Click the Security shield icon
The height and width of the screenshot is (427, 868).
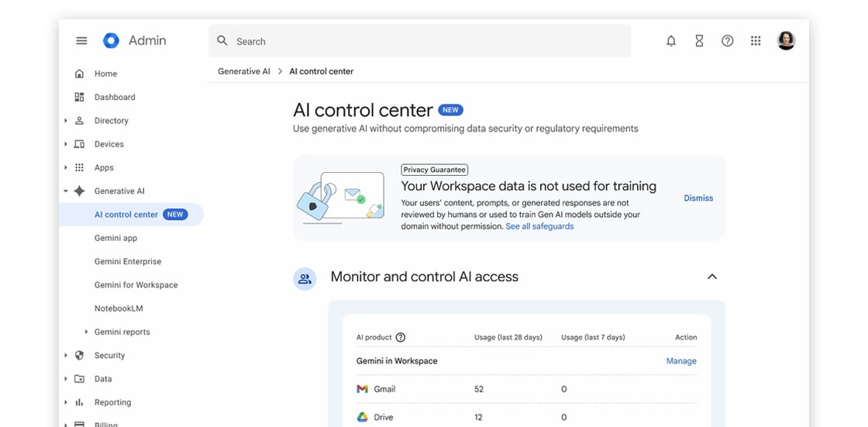(79, 355)
